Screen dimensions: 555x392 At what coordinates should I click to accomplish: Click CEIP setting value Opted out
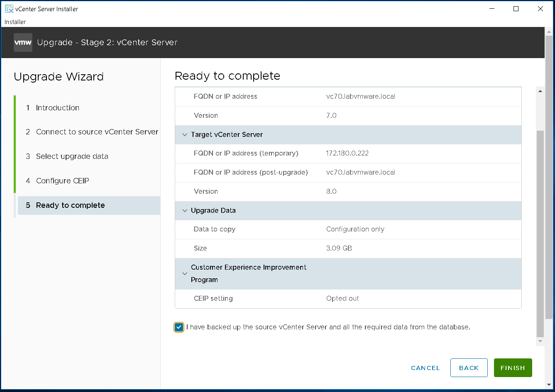tap(342, 299)
